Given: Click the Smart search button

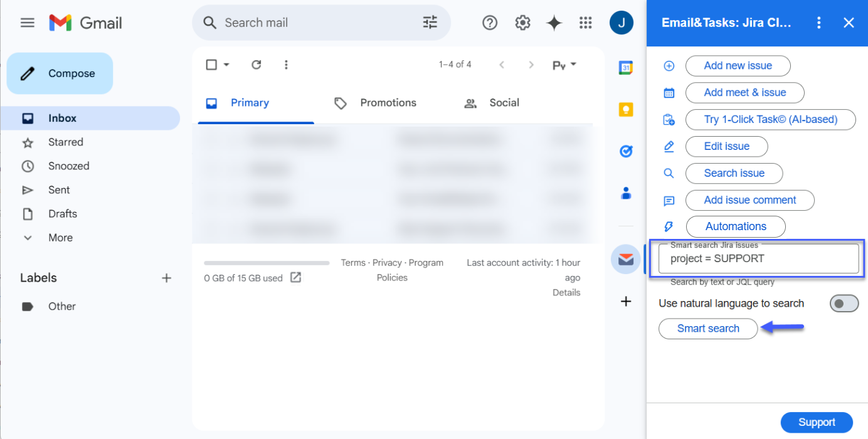Looking at the screenshot, I should point(708,329).
